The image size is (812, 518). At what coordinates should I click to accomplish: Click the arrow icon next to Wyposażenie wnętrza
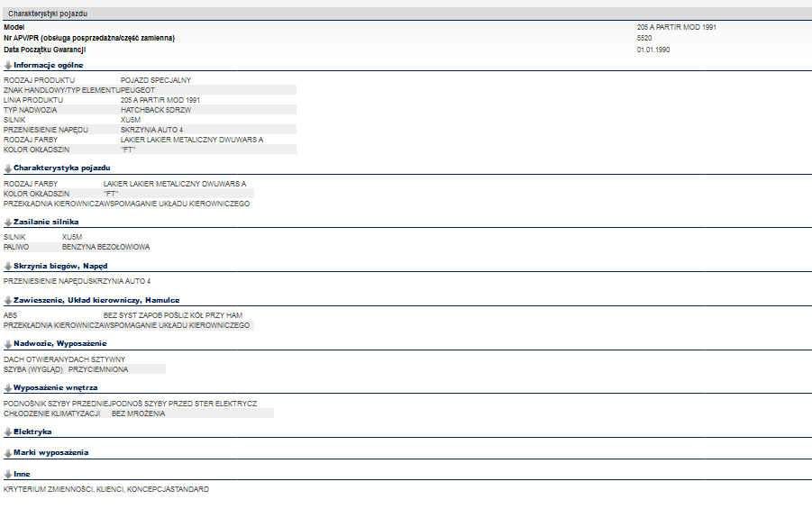pos(8,387)
